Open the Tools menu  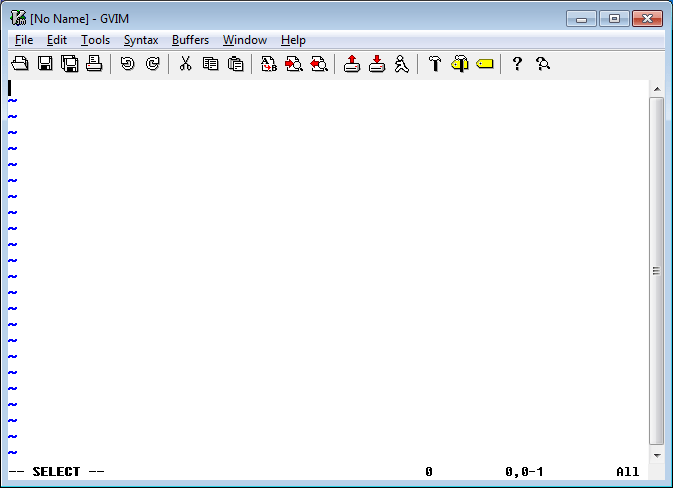point(95,40)
